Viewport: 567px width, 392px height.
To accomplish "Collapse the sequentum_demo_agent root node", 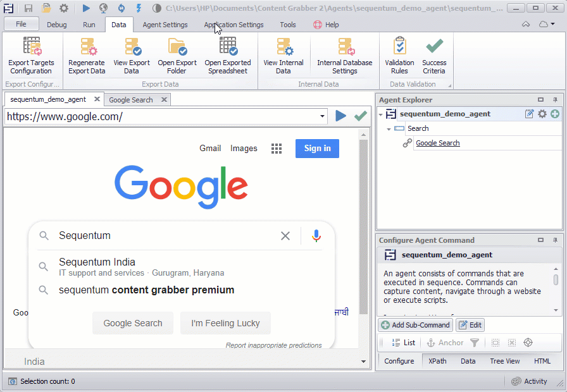I will coord(381,114).
